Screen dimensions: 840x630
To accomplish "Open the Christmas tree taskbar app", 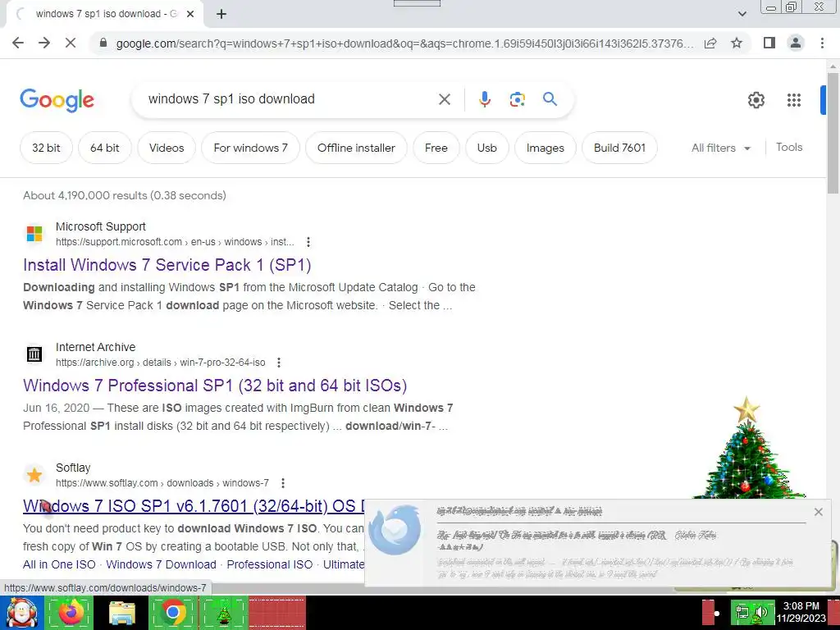I will coord(224,613).
